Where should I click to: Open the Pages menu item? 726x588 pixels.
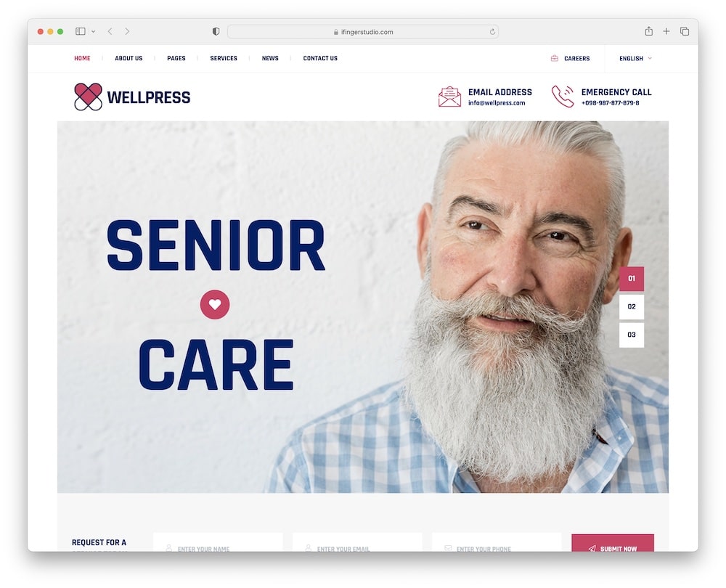176,58
